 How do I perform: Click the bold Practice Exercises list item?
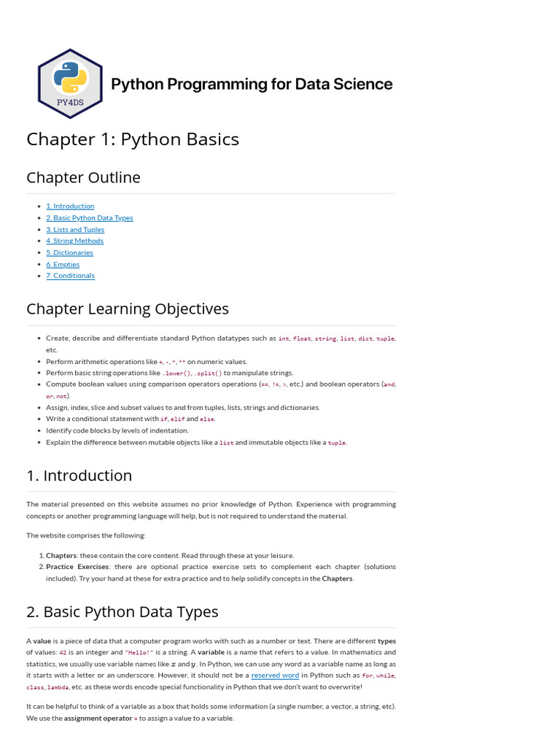pos(77,567)
